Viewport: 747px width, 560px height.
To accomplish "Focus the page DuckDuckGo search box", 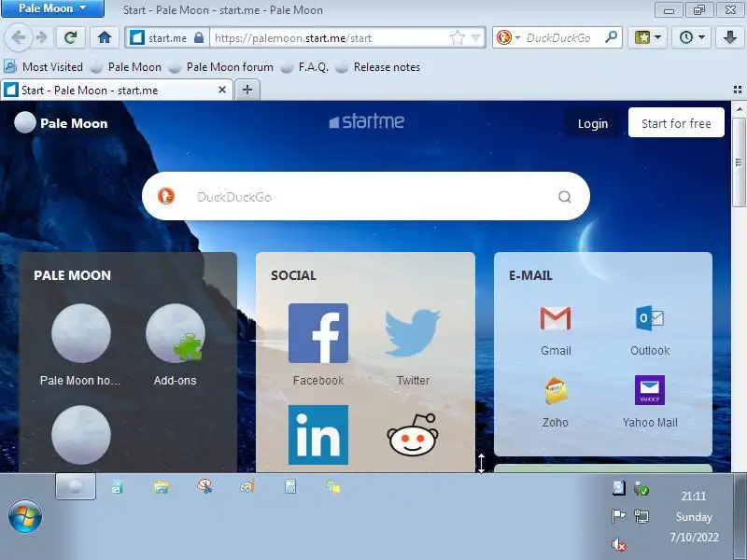I will [366, 196].
